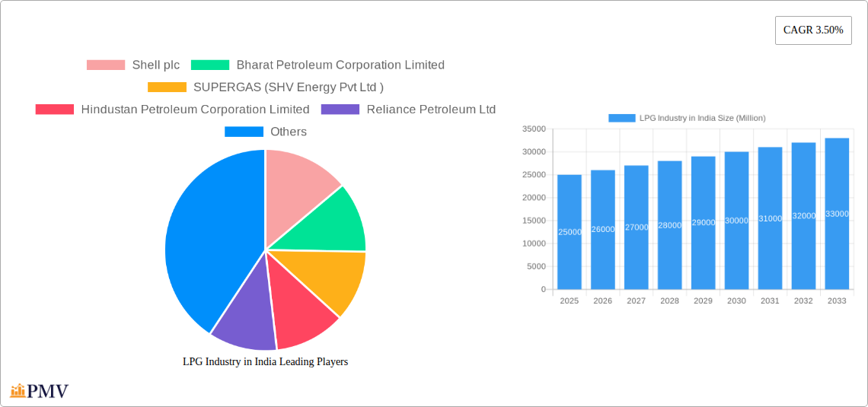Click the Bharat Petroleum green legend swatch
This screenshot has height=407, width=868.
[210, 65]
